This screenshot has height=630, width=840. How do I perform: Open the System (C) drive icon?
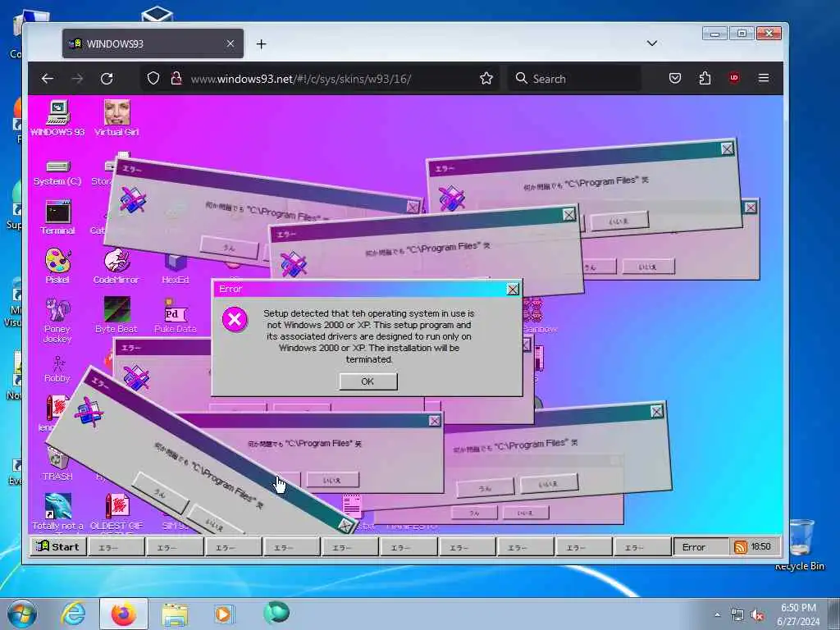tap(57, 172)
